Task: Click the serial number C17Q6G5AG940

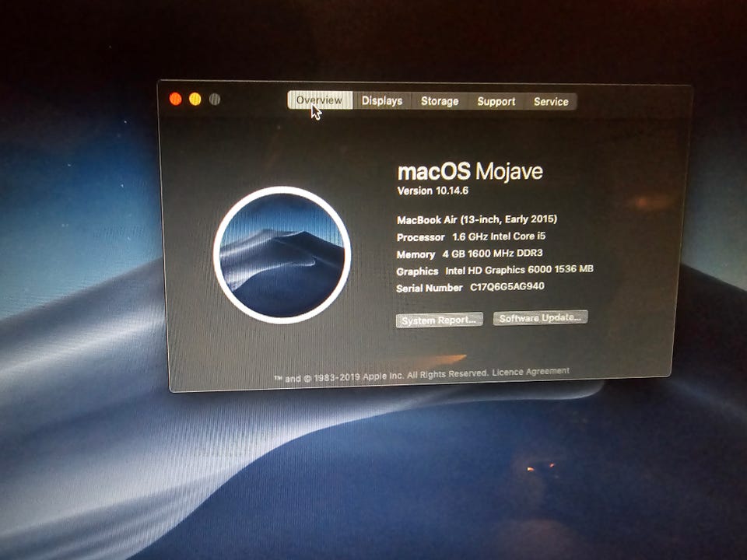Action: point(507,287)
